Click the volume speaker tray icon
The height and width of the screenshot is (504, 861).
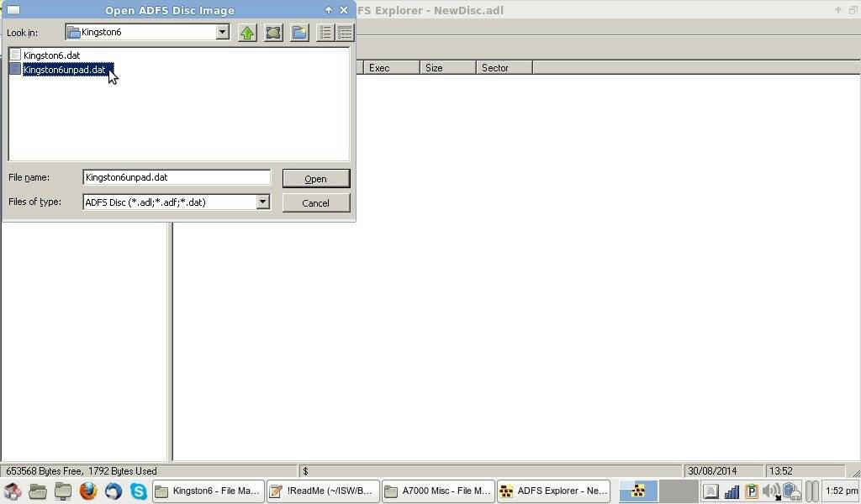click(770, 491)
